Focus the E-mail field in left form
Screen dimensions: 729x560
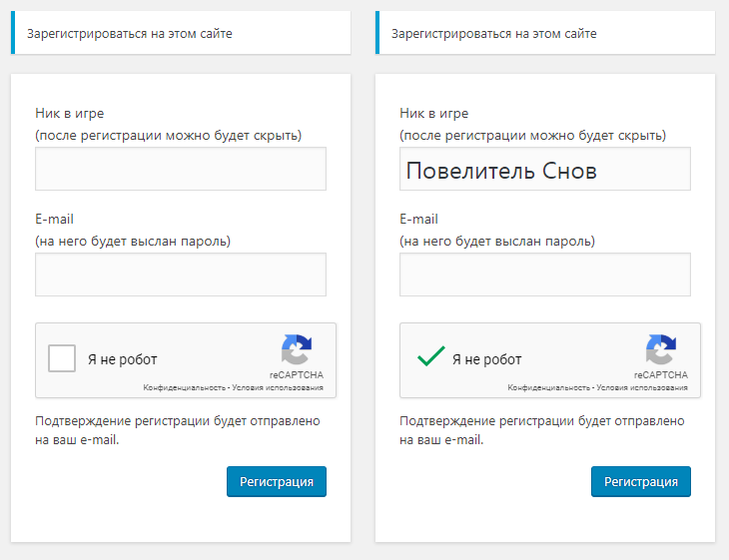pos(181,275)
